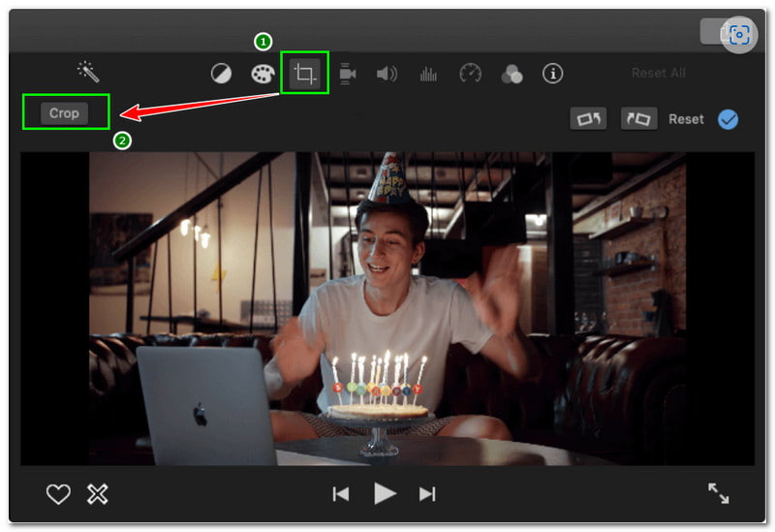The height and width of the screenshot is (532, 775).
Task: Click the Reset All button
Action: [659, 74]
